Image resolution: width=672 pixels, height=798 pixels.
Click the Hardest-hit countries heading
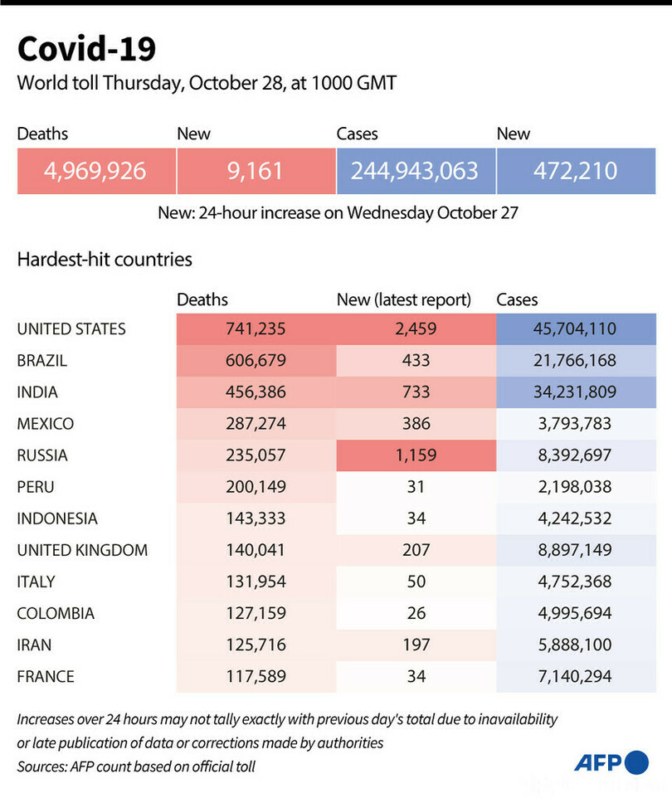105,260
